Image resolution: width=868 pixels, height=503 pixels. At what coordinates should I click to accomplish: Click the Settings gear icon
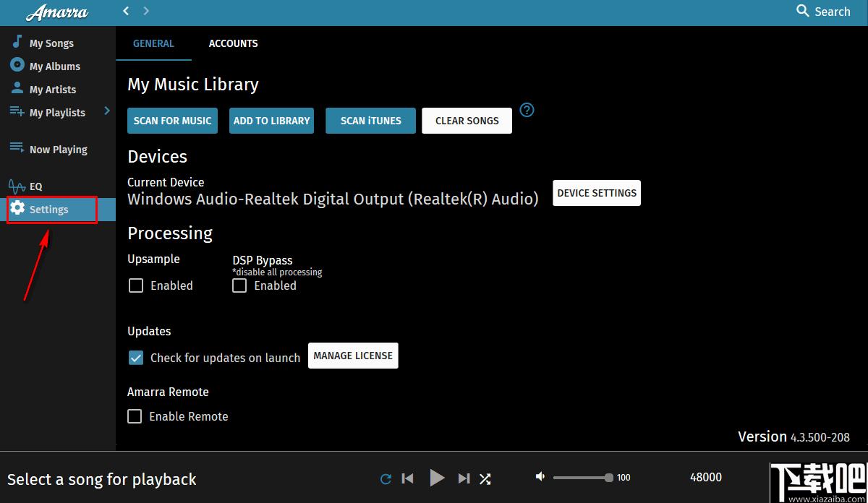pos(17,208)
